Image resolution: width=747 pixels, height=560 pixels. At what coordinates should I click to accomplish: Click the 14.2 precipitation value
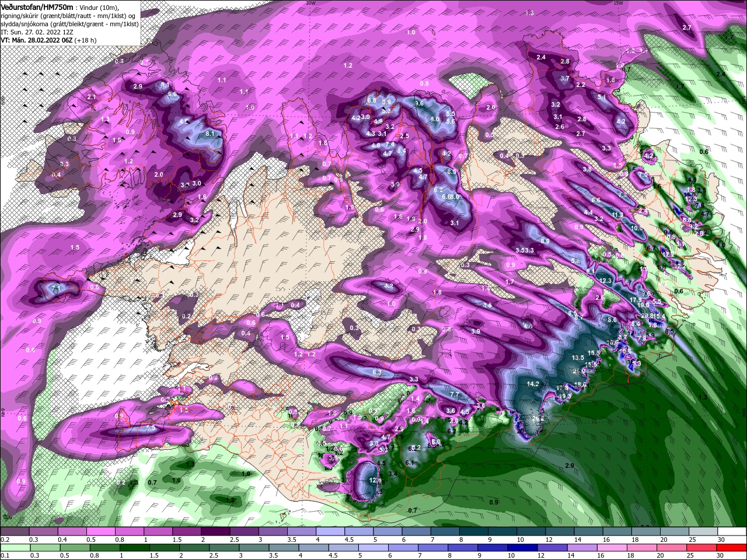click(532, 384)
